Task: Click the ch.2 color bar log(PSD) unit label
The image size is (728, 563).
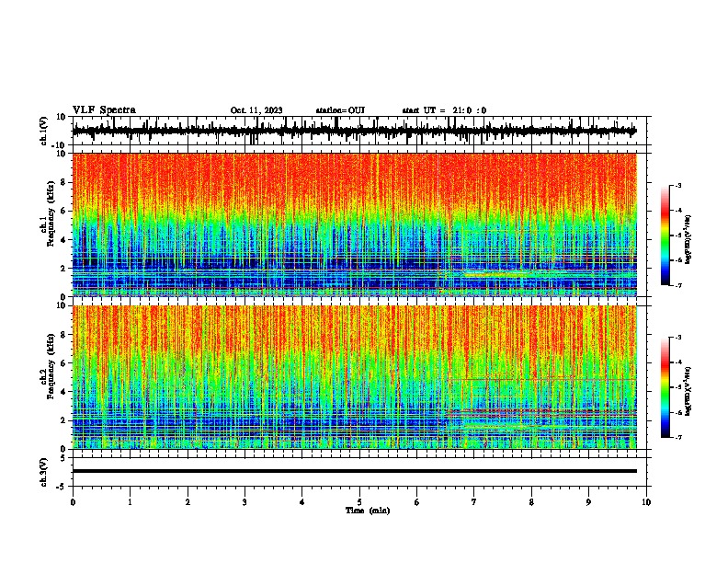Action: [688, 391]
